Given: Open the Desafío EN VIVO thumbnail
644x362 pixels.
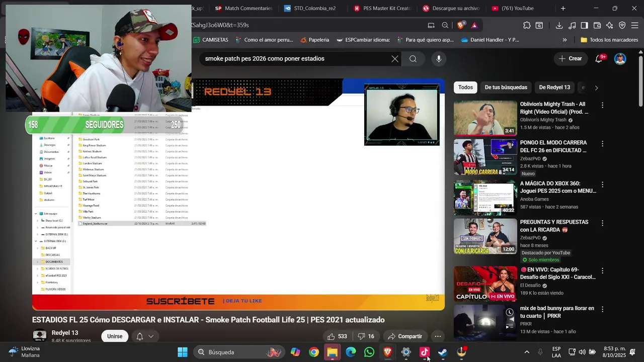Looking at the screenshot, I should pyautogui.click(x=485, y=284).
